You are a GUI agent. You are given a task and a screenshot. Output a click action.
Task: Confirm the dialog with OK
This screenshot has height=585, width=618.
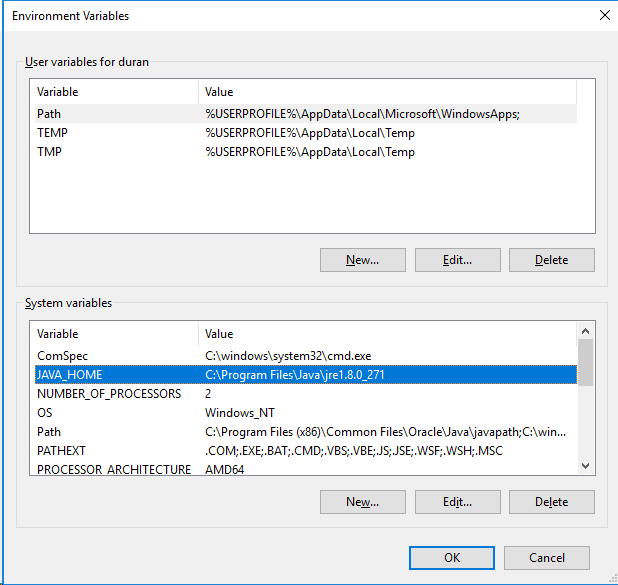(452, 558)
